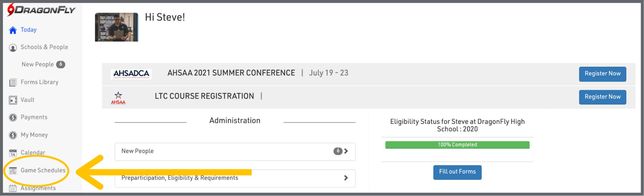This screenshot has width=644, height=196.
Task: Register Now for AHSAA Summer Conference
Action: click(x=602, y=74)
